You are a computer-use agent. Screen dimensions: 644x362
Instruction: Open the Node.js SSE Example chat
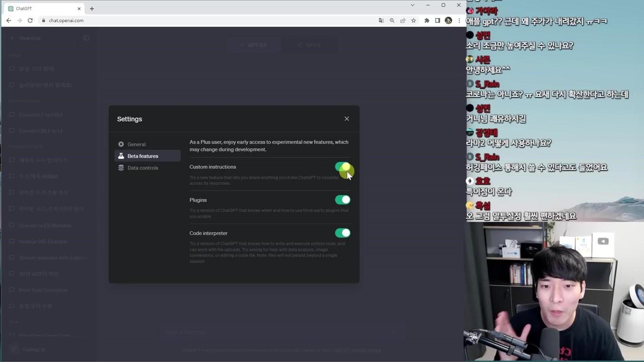coord(48,242)
